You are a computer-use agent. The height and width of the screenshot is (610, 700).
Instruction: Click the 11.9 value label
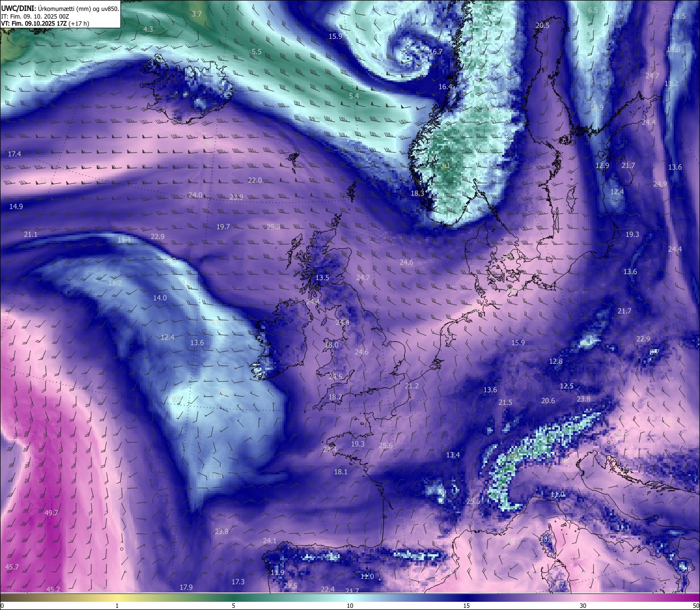(x=278, y=573)
